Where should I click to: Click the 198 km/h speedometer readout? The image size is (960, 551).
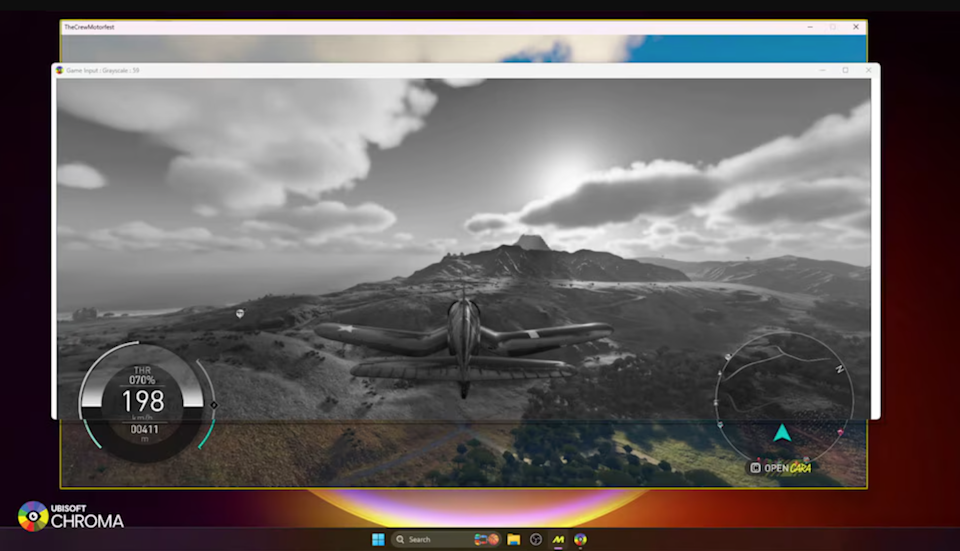(143, 401)
